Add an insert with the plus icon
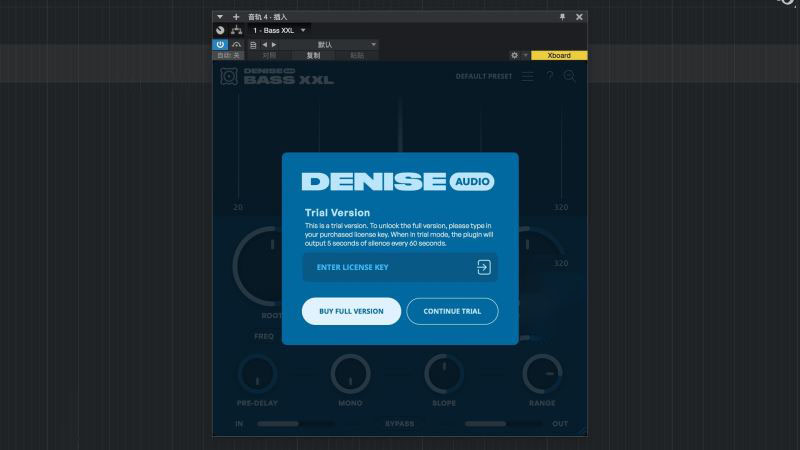800x450 pixels. pyautogui.click(x=236, y=17)
